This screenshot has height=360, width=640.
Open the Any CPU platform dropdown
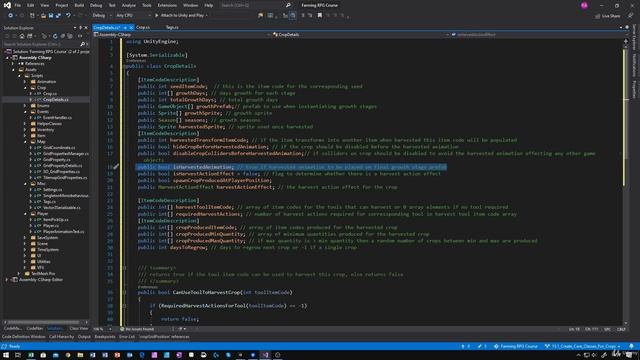(x=133, y=16)
